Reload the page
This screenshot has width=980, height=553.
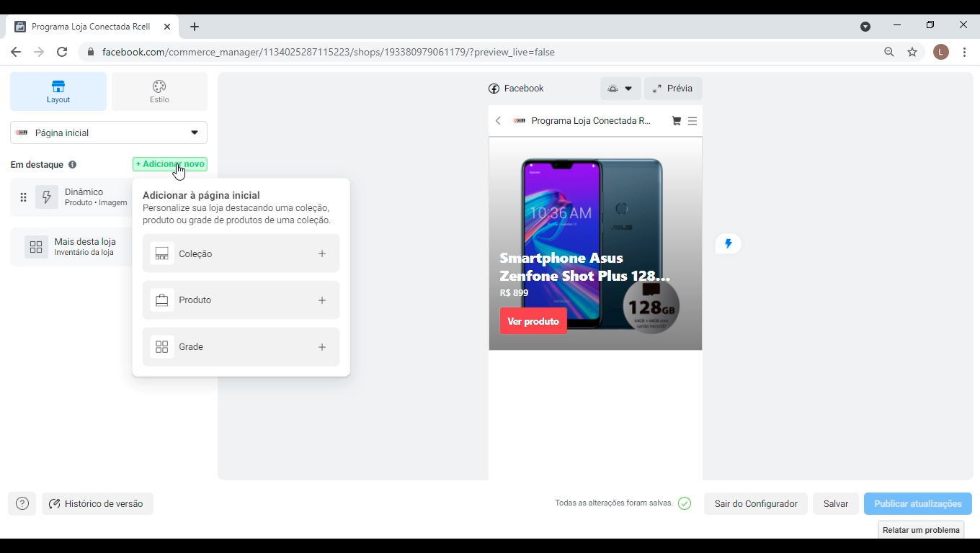62,52
